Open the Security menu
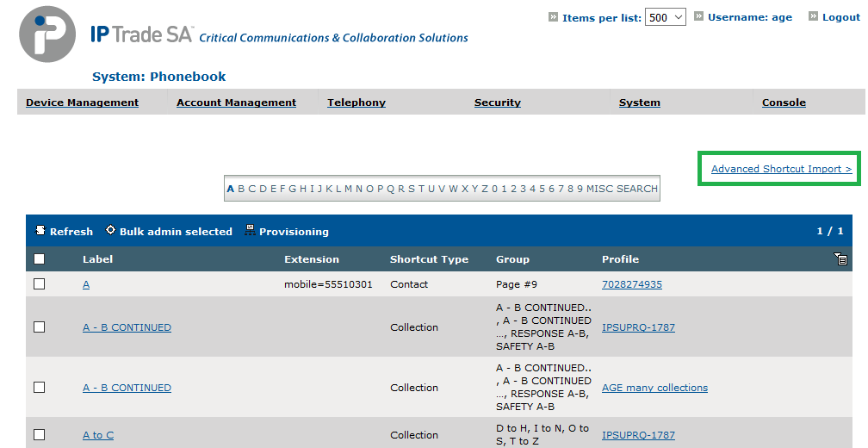The height and width of the screenshot is (448, 868). (x=498, y=103)
